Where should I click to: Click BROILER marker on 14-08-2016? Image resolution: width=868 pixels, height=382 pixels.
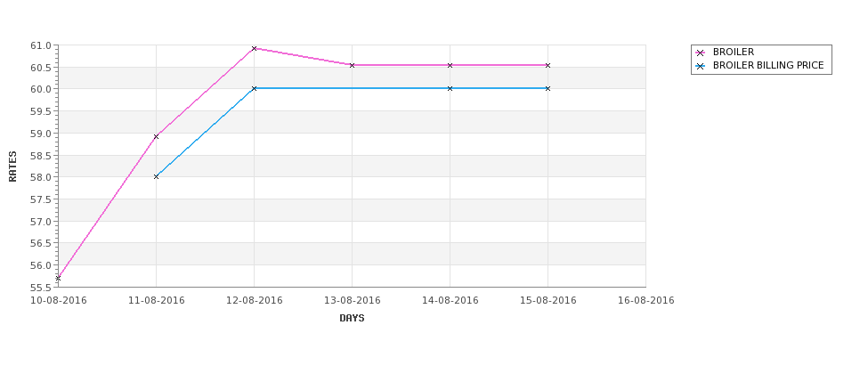coord(450,65)
